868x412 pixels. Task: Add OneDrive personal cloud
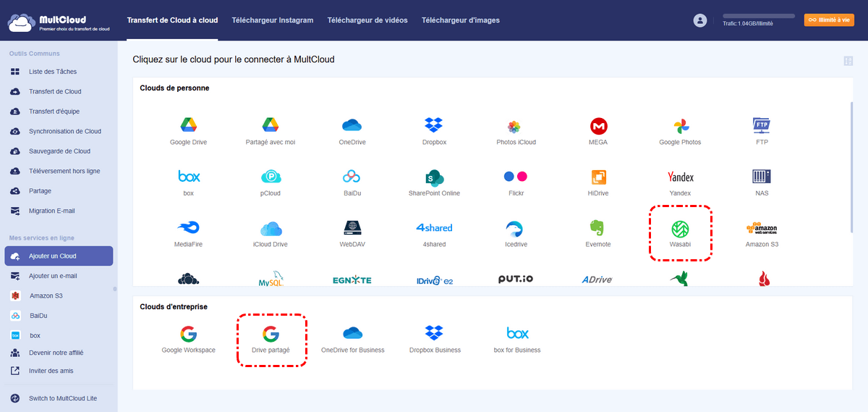click(352, 131)
